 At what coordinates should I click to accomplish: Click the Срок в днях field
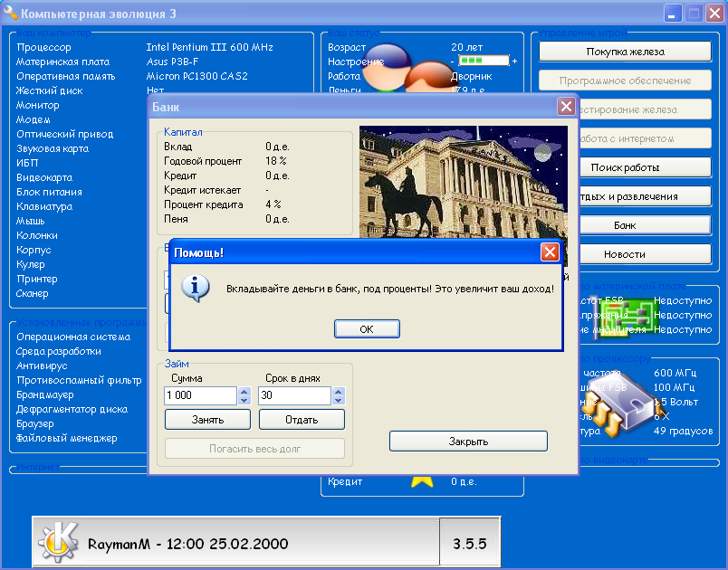294,395
